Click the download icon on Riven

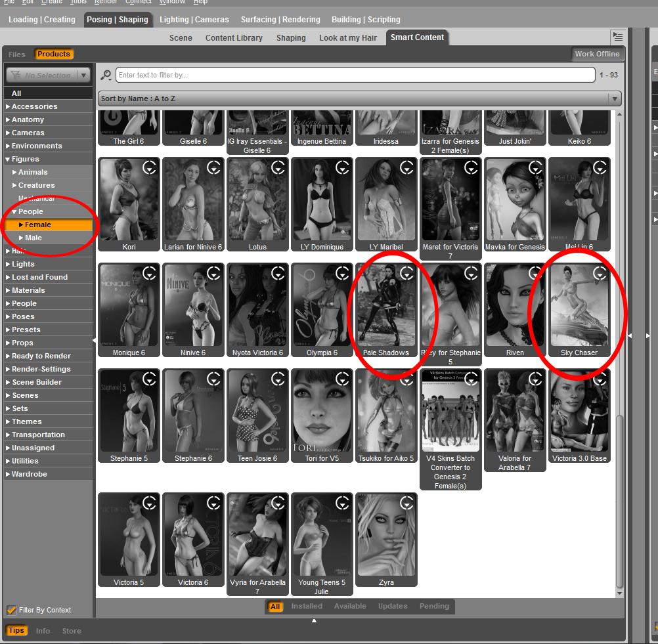535,274
